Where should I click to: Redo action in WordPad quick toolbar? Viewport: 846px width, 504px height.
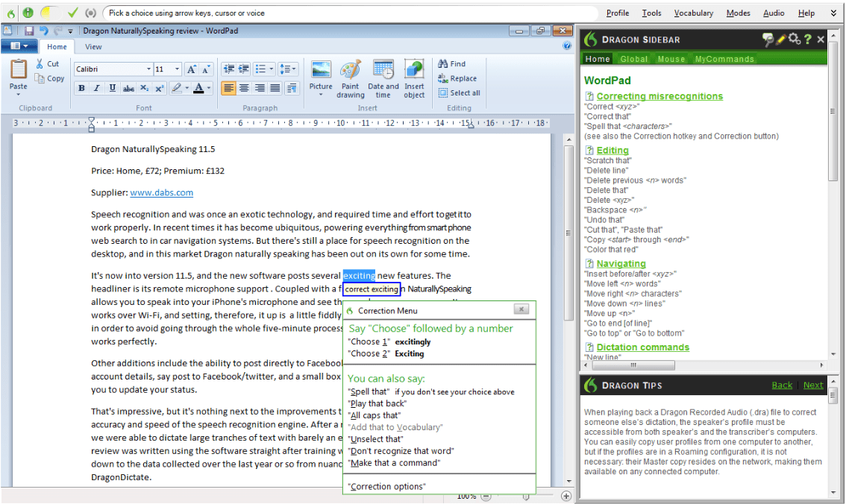(58, 31)
